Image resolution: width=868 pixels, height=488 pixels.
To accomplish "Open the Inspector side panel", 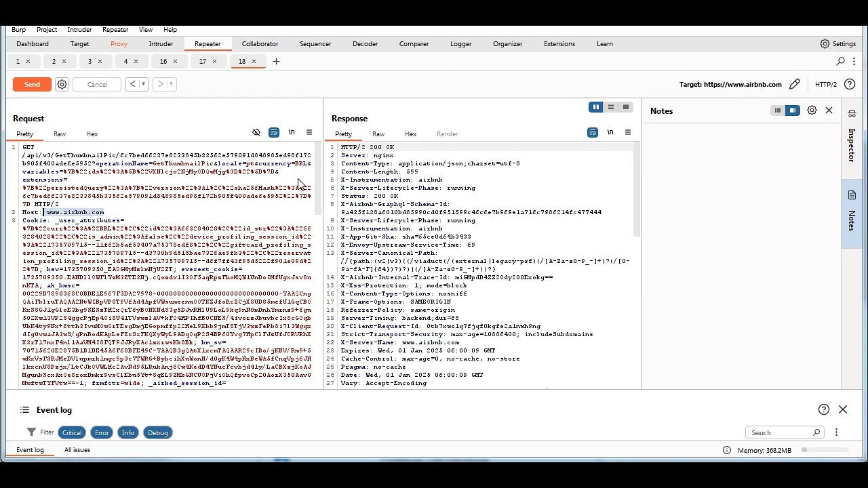I will pyautogui.click(x=852, y=145).
